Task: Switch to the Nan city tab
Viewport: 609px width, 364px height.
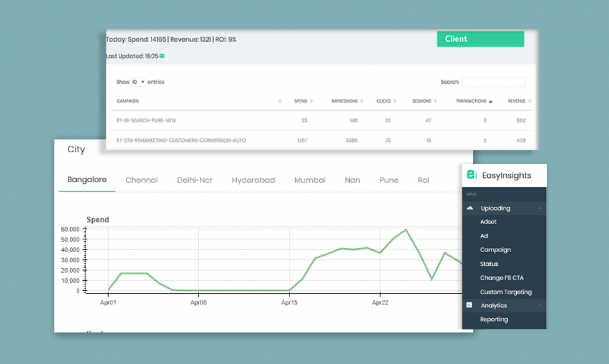Action: (x=352, y=180)
